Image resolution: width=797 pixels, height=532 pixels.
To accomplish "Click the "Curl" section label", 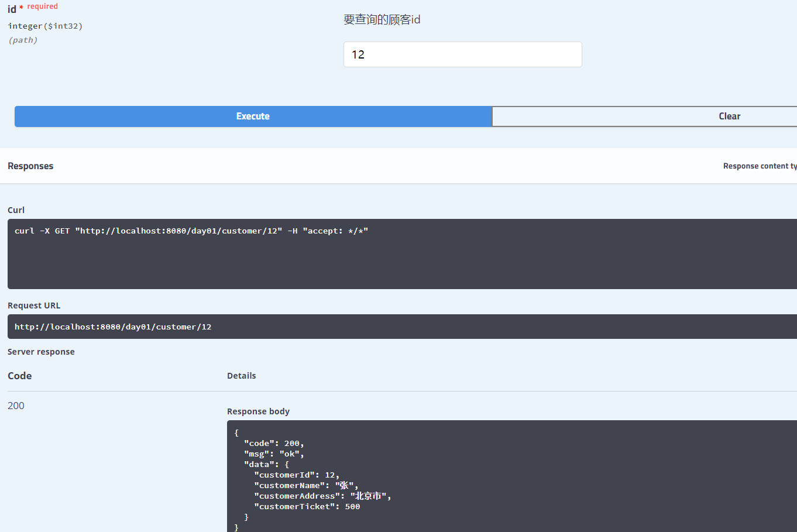I will 16,210.
